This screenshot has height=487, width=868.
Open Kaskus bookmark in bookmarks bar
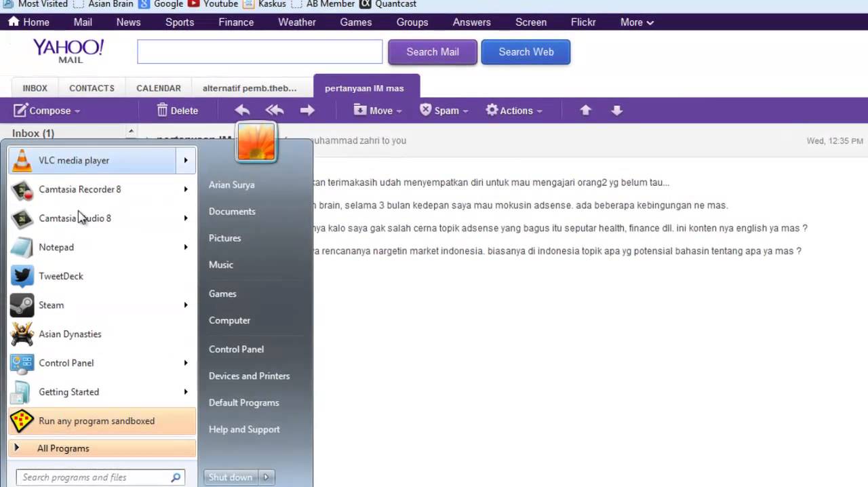(264, 4)
